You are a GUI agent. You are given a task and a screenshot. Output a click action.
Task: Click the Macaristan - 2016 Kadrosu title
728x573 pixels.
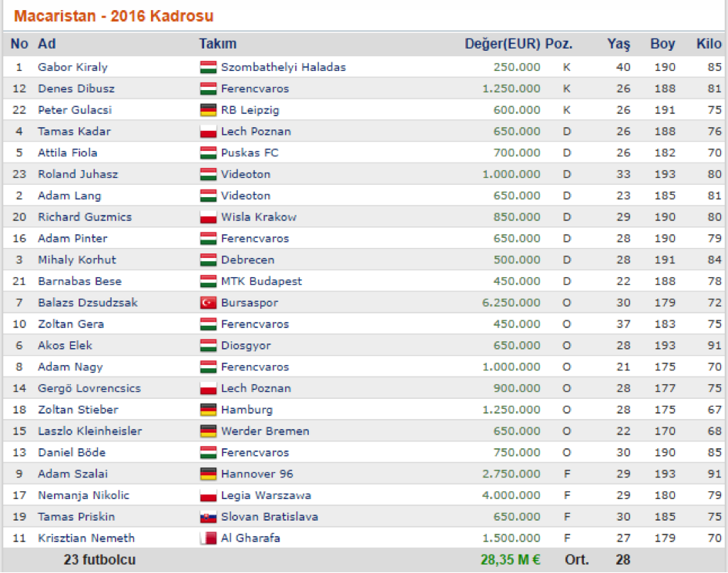(114, 15)
